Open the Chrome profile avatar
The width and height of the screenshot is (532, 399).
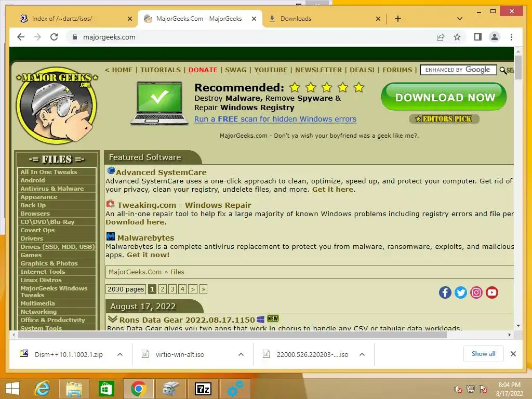[x=495, y=37]
